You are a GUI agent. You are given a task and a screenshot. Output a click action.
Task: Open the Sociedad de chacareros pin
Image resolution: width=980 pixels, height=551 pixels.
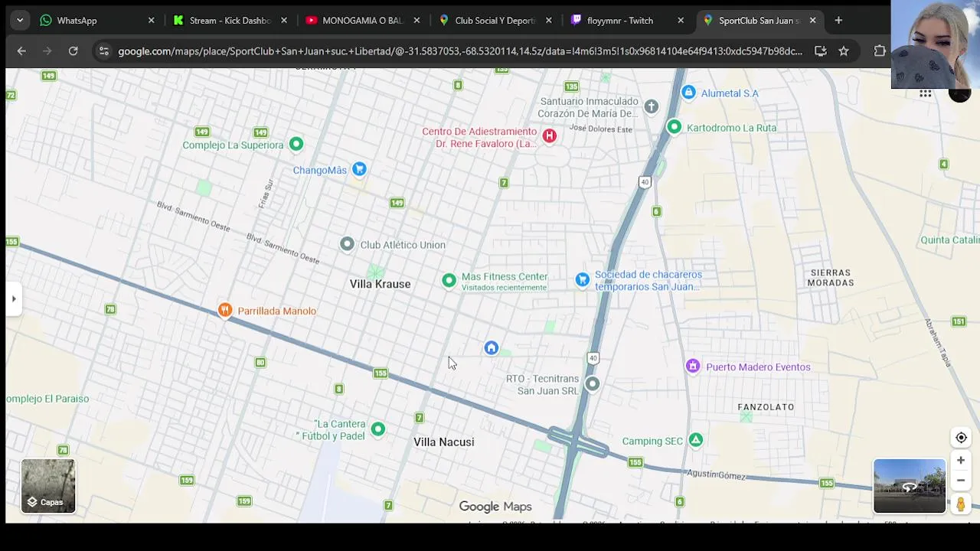(x=583, y=280)
